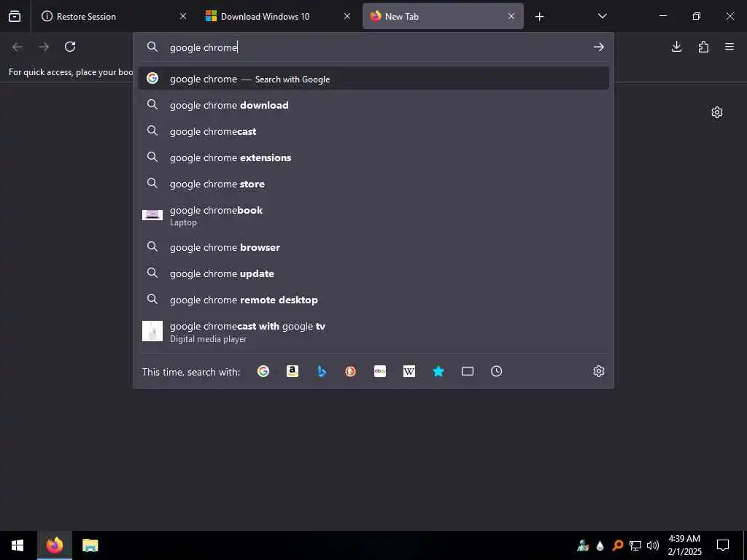Open network icon in system tray
Image resolution: width=747 pixels, height=560 pixels.
coord(635,545)
